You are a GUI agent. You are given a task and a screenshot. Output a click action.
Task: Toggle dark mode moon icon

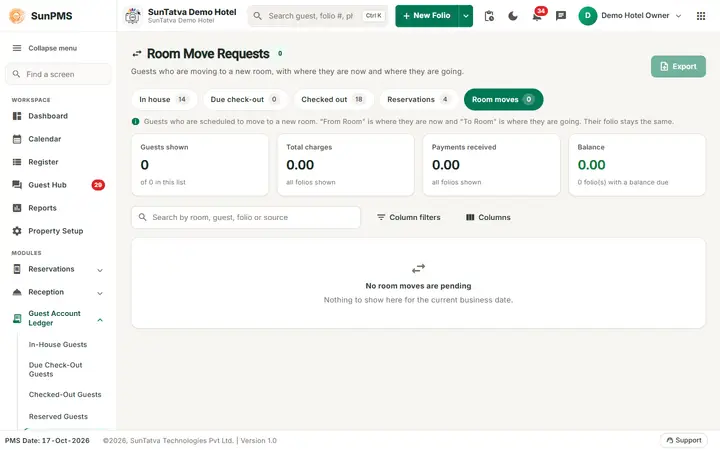click(x=513, y=16)
